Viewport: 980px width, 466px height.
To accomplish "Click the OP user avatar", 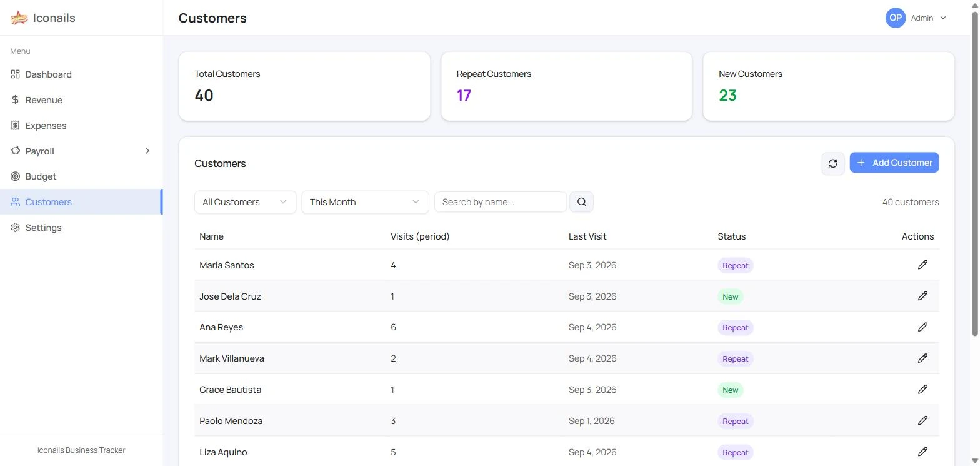I will [896, 18].
